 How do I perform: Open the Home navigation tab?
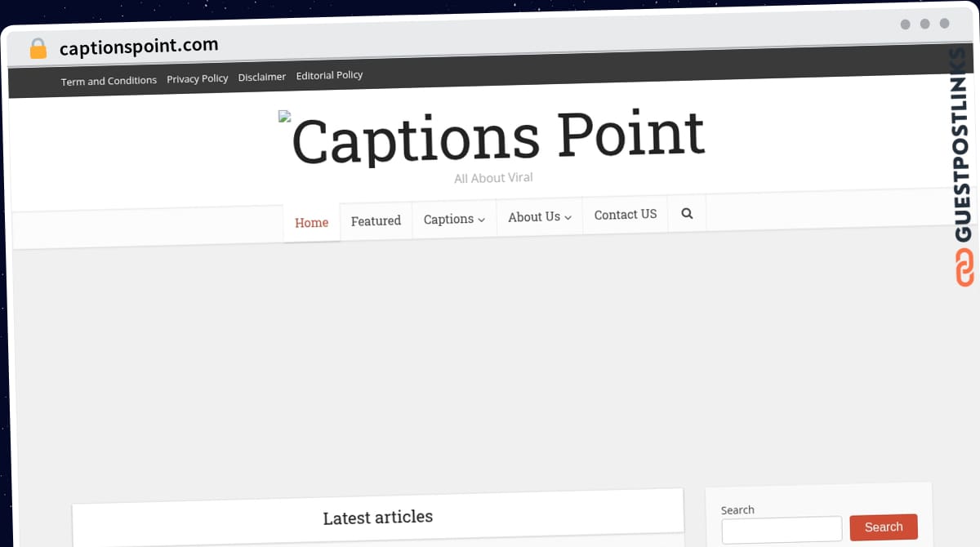tap(311, 222)
